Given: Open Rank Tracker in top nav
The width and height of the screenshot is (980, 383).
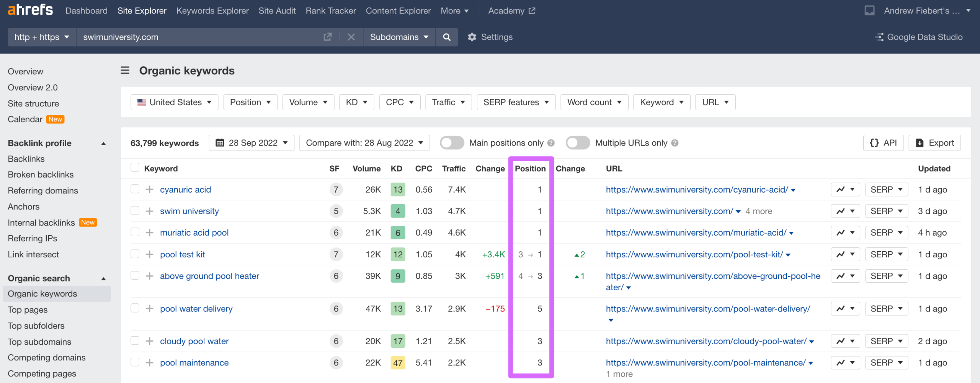Looking at the screenshot, I should tap(331, 11).
